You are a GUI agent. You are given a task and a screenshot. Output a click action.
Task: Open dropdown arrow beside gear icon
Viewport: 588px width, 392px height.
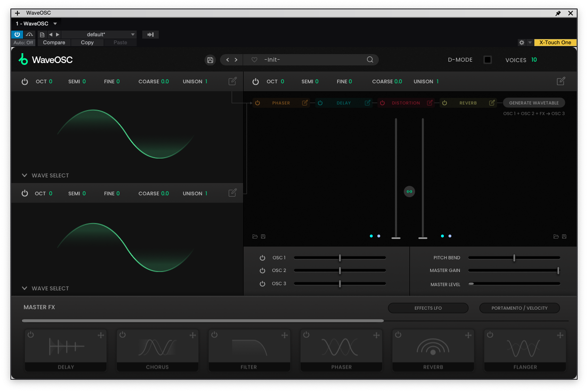coord(530,42)
